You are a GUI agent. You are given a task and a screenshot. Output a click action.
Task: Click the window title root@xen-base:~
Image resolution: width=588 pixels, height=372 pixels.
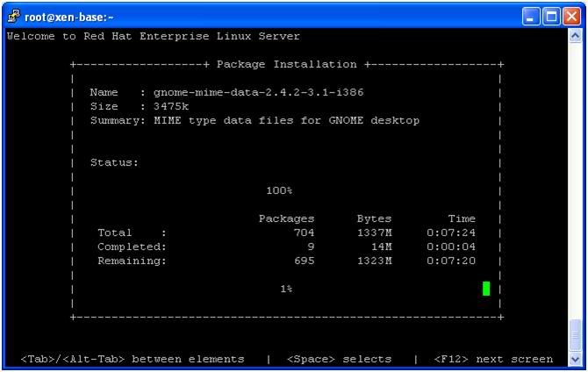68,18
